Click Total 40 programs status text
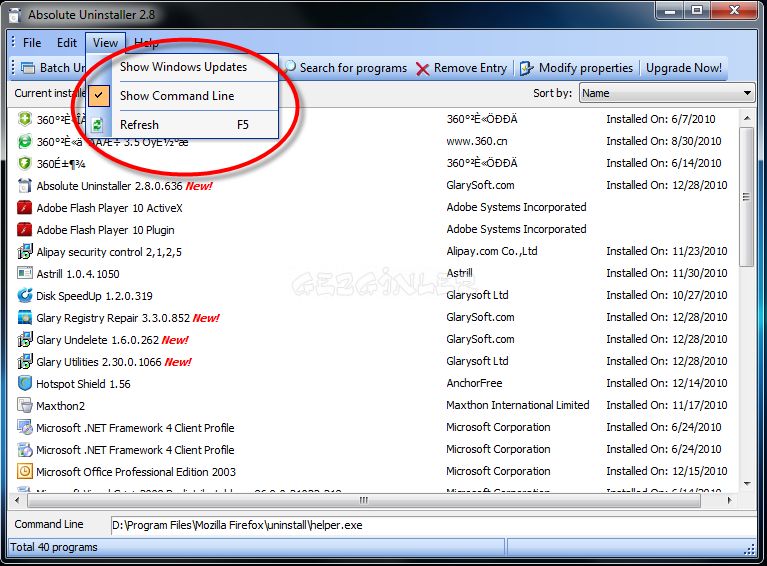The image size is (767, 566). 54,547
